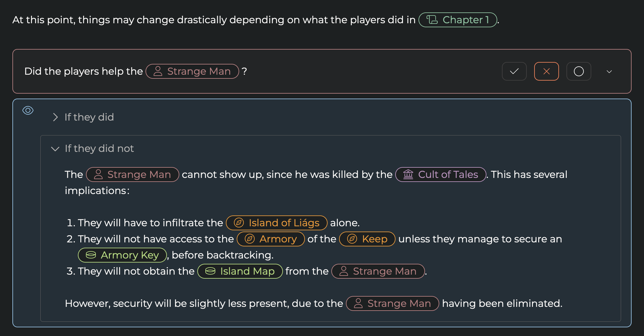Mark the question as yes with checkmark
644x336 pixels.
click(x=514, y=71)
